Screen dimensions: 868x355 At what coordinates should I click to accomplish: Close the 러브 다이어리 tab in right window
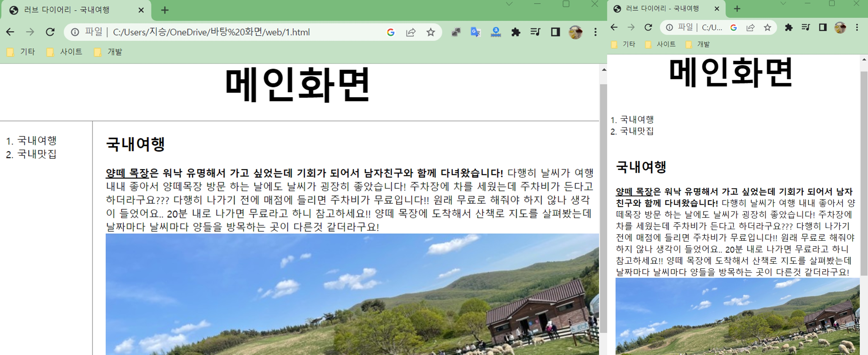click(717, 9)
